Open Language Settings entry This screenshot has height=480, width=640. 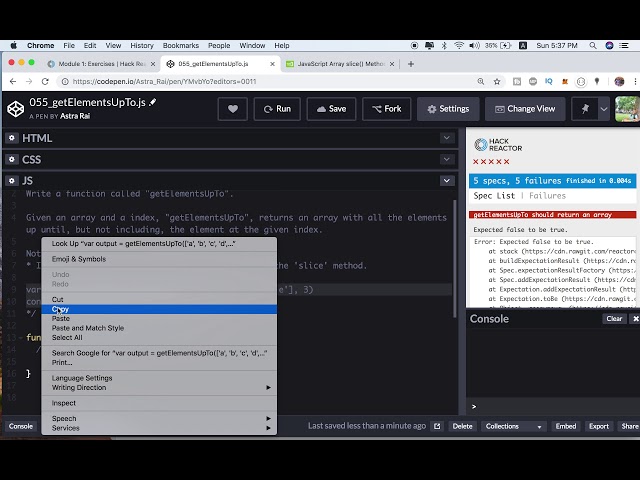pos(159,378)
